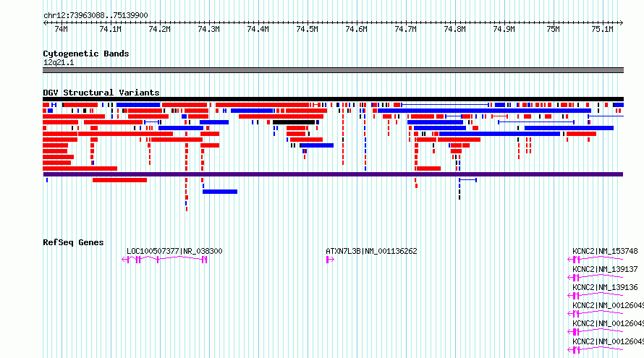
Task: Open the DGV Structural Variants track title
Action: [x=101, y=93]
